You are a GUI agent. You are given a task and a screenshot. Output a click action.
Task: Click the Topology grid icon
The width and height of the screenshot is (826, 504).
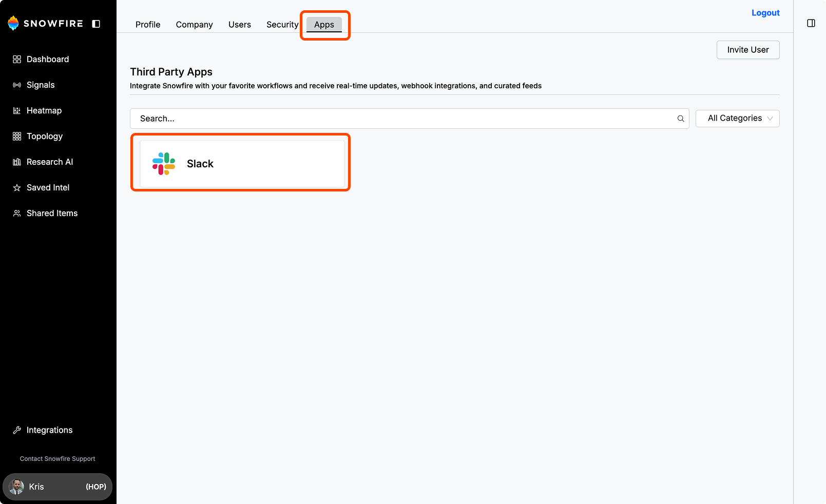17,137
